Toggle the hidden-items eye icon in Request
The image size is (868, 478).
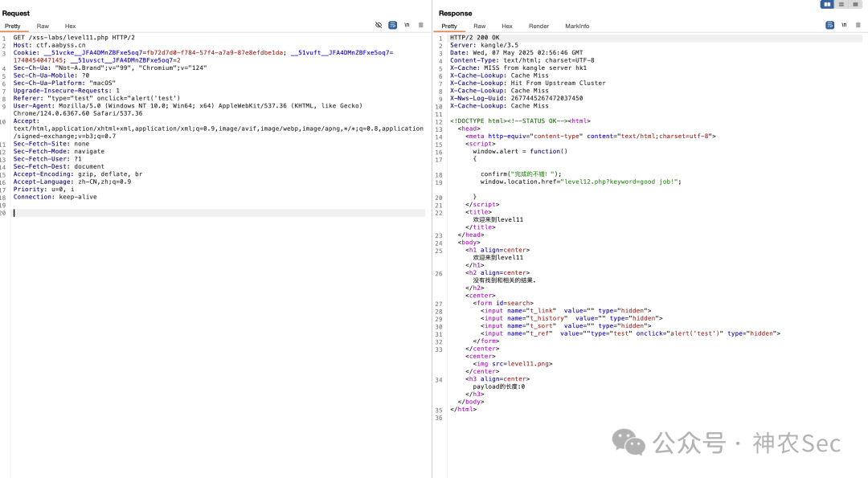(379, 25)
